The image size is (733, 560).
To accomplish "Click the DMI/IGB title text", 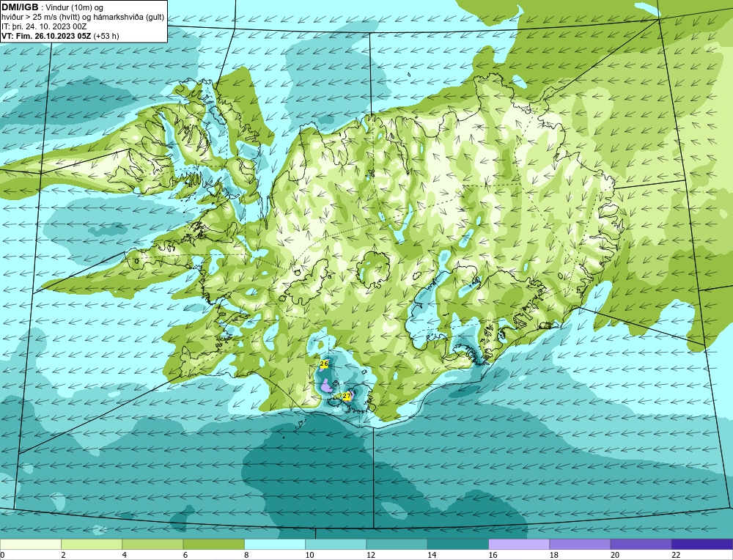I will (20, 7).
